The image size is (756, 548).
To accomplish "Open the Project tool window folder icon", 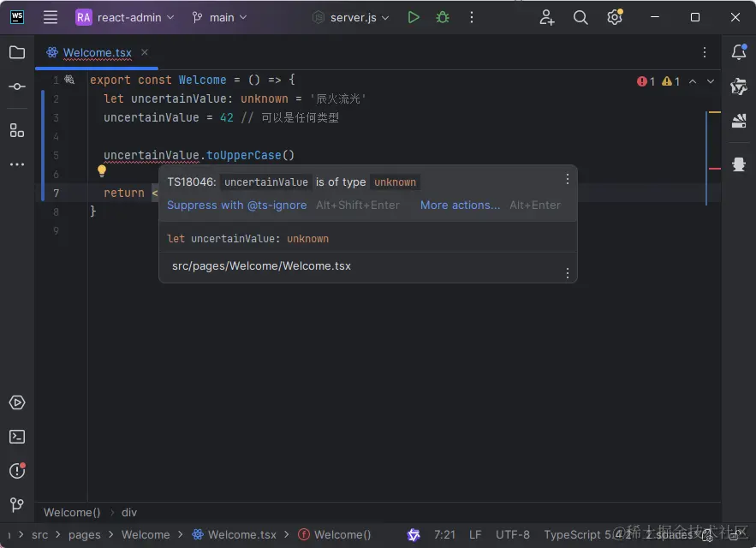I will (17, 52).
